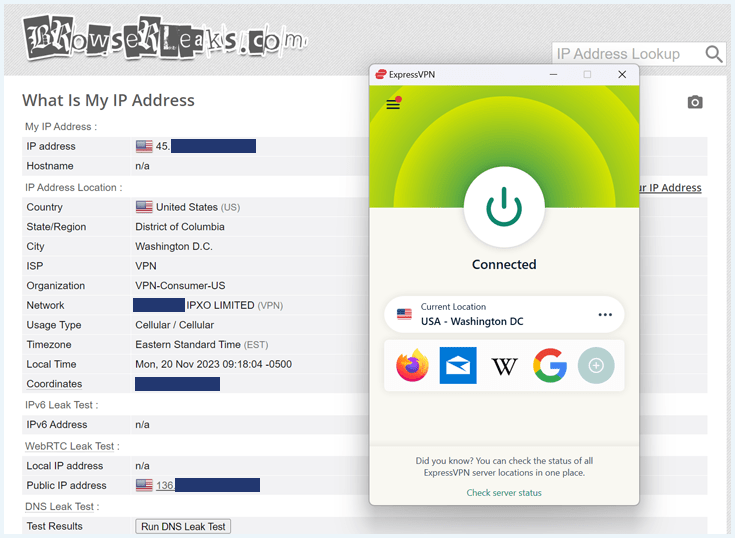This screenshot has height=538, width=735.
Task: Click the 'IPv6 Leak Test' section heading
Action: (x=61, y=405)
